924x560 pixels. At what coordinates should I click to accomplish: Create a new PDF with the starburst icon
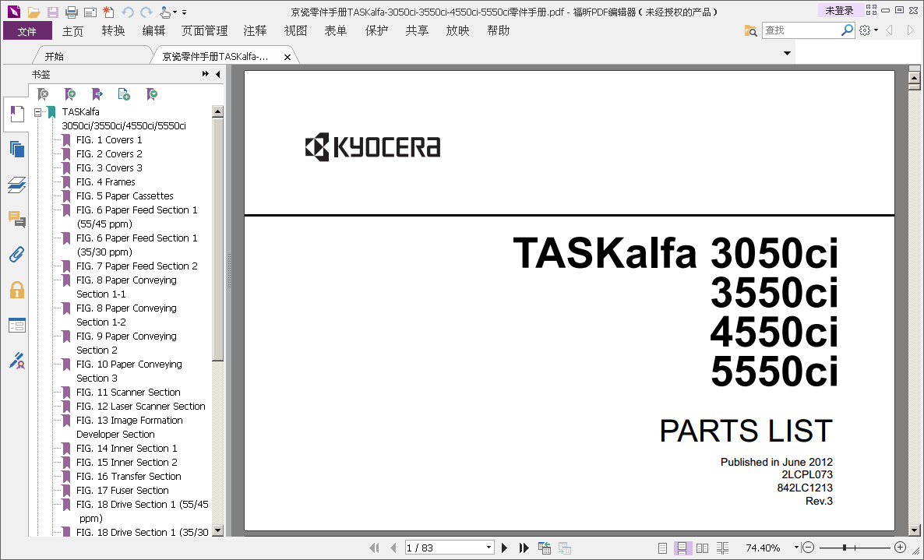[108, 12]
